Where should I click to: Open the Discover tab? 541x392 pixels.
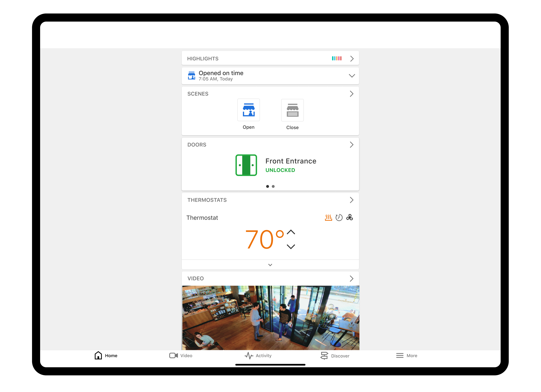click(335, 355)
